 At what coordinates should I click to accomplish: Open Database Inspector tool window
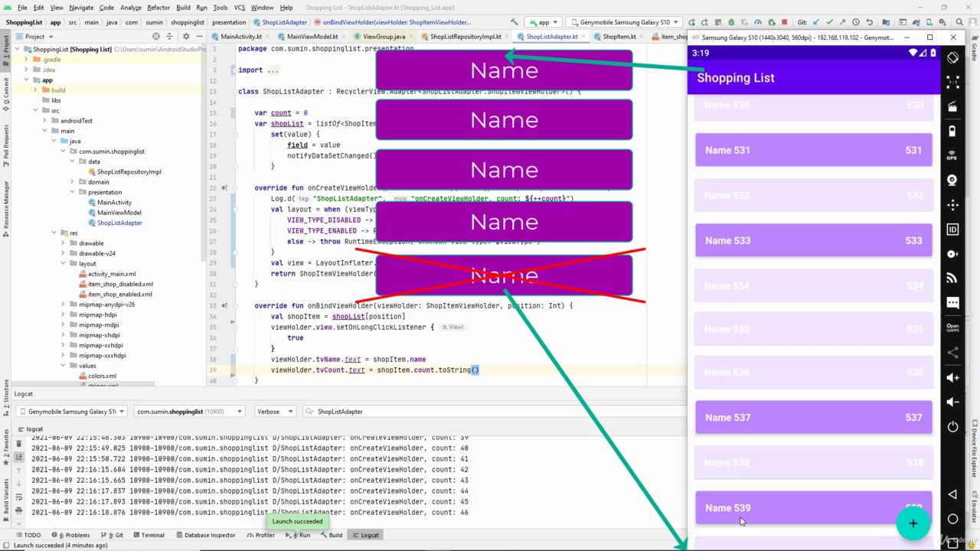[x=205, y=535]
